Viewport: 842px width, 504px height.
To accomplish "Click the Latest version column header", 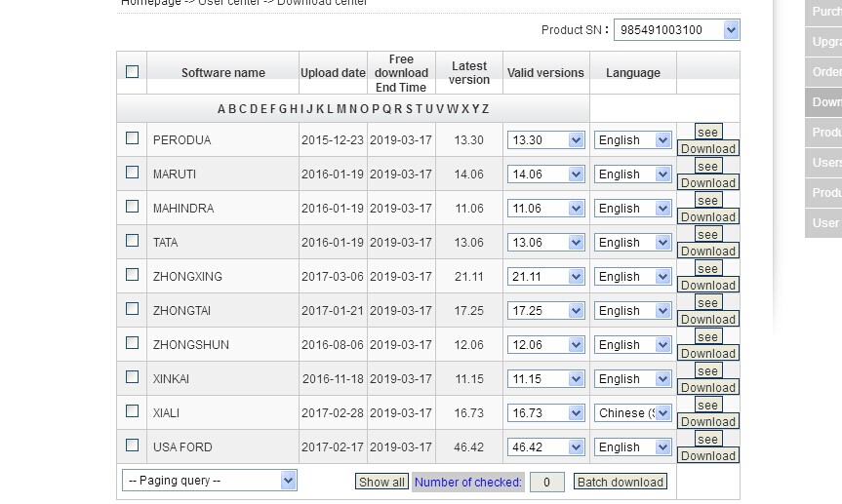I will (468, 72).
